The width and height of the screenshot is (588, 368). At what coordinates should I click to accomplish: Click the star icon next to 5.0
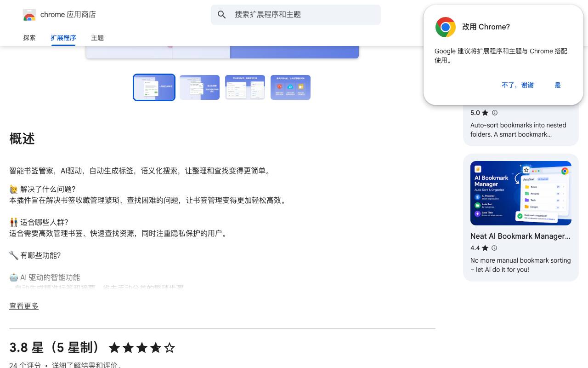(x=485, y=113)
